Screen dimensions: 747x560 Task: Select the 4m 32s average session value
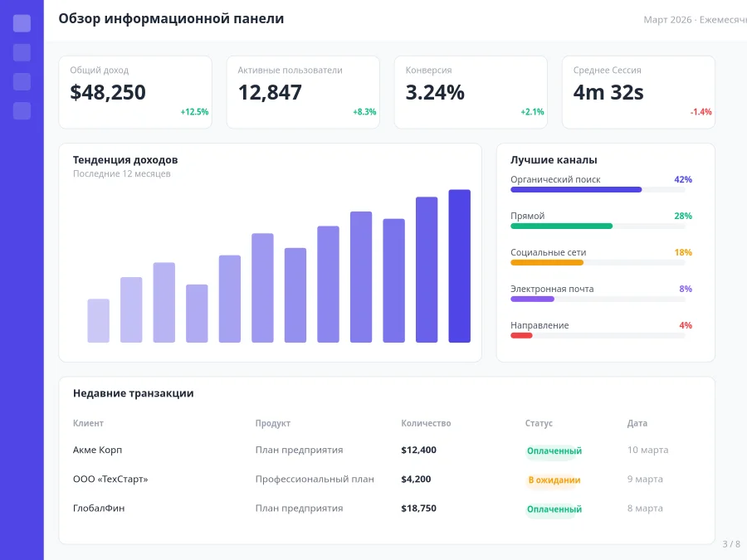(608, 92)
